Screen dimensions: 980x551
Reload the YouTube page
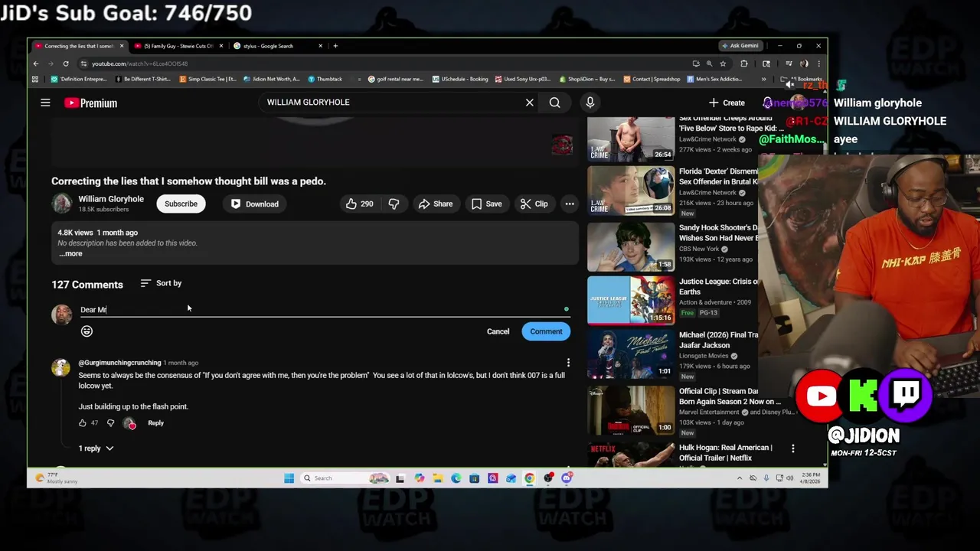tap(66, 64)
